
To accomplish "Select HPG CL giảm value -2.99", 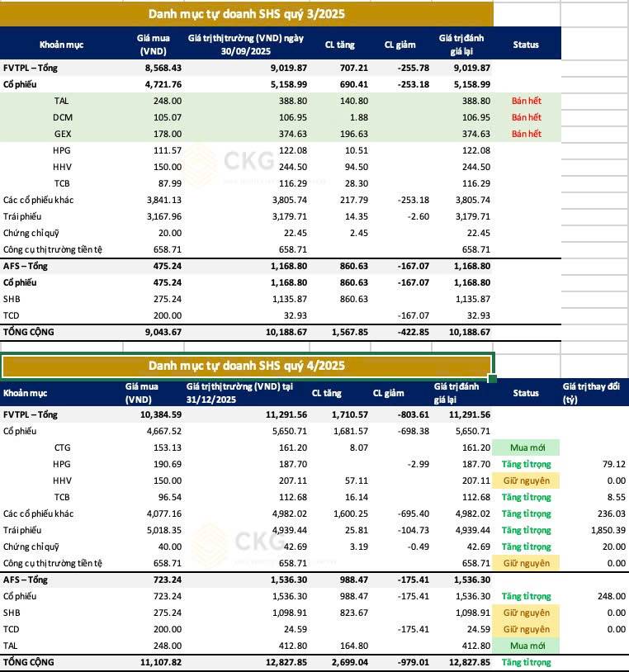I will coord(418,464).
